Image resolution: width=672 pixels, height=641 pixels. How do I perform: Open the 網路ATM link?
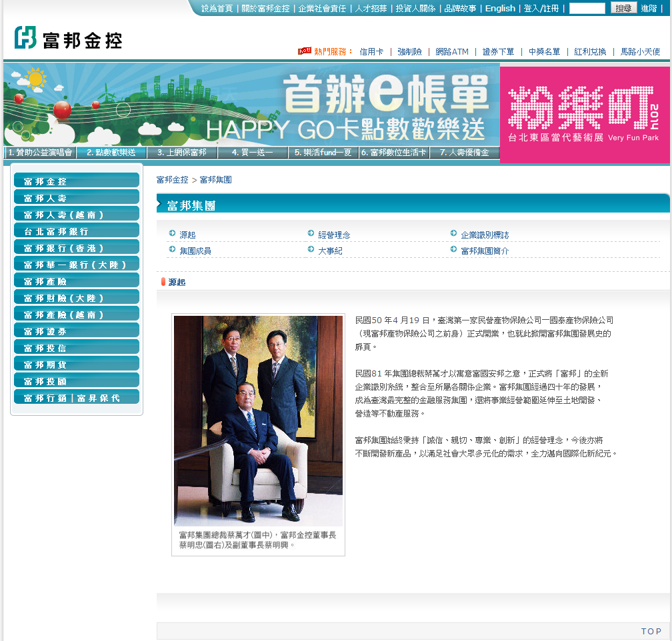pyautogui.click(x=452, y=52)
